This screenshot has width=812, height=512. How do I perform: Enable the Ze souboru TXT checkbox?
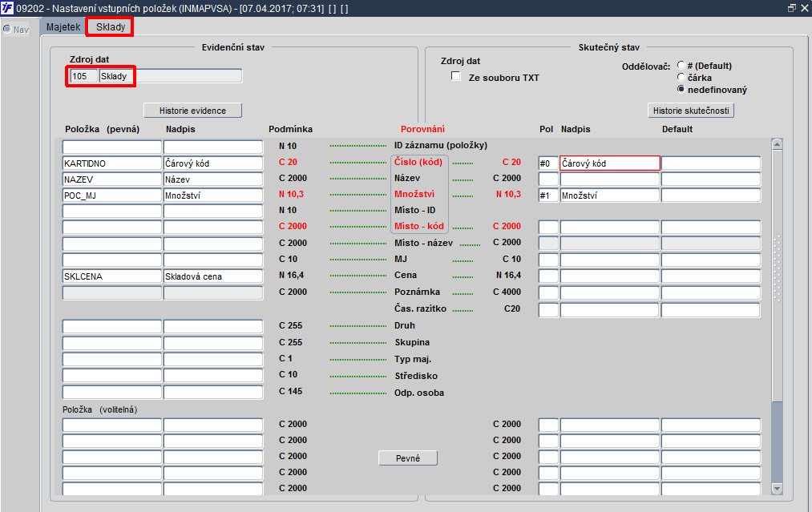coord(456,76)
